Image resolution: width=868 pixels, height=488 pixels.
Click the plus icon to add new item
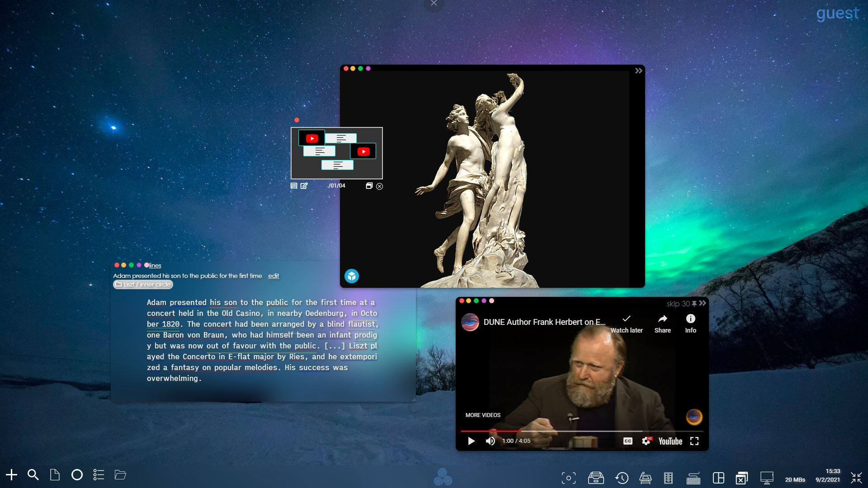pos(11,475)
